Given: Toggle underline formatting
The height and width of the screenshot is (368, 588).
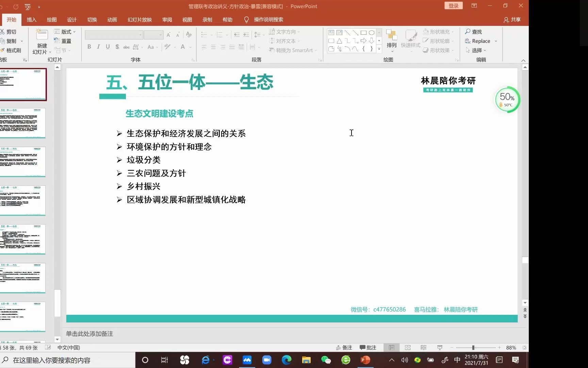Looking at the screenshot, I should pos(108,47).
